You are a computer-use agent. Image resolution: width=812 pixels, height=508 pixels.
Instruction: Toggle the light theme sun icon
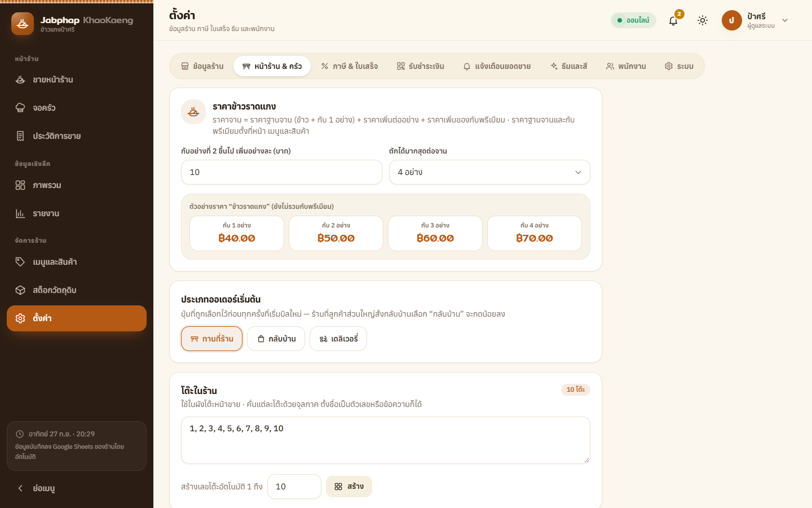pos(703,20)
